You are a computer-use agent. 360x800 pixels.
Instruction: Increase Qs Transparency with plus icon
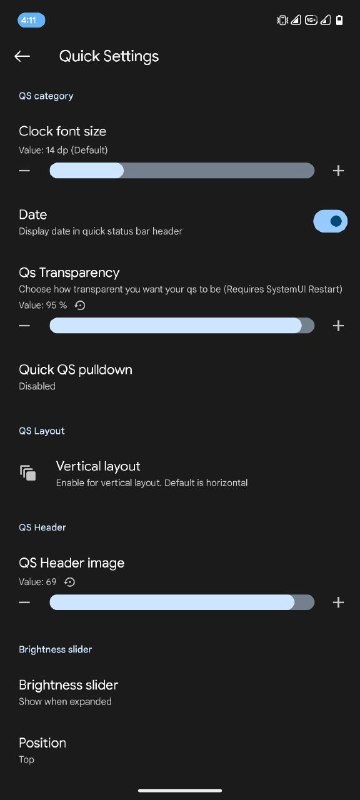click(338, 326)
